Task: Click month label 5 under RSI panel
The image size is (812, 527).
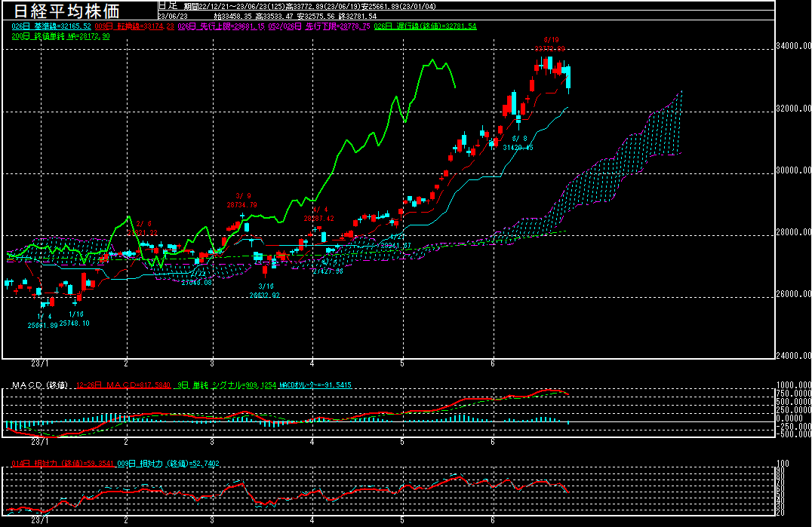Action: click(402, 520)
